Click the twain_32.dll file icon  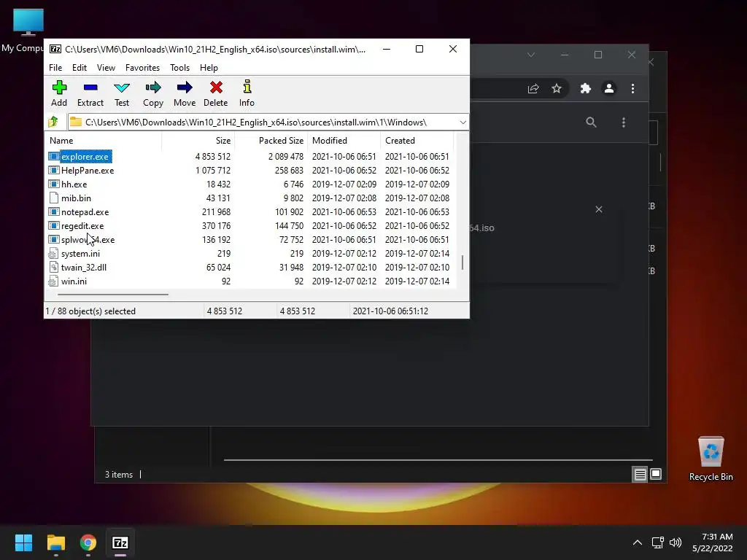[x=54, y=267]
